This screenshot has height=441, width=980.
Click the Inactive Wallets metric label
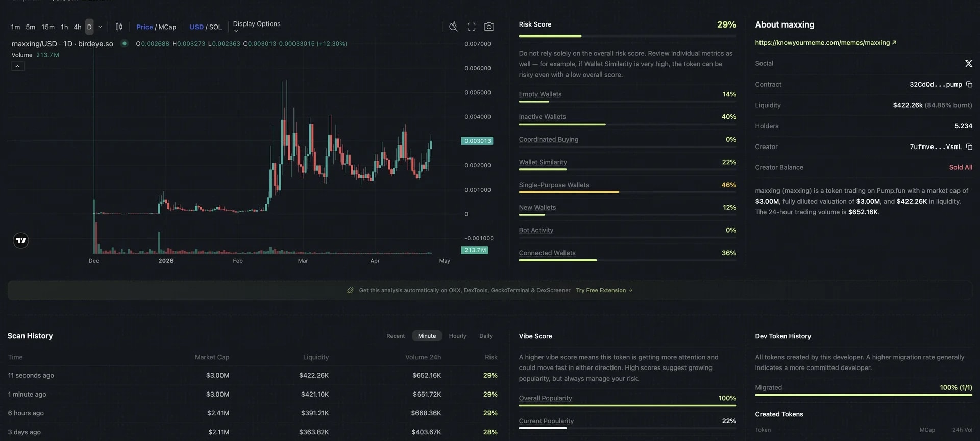point(542,117)
